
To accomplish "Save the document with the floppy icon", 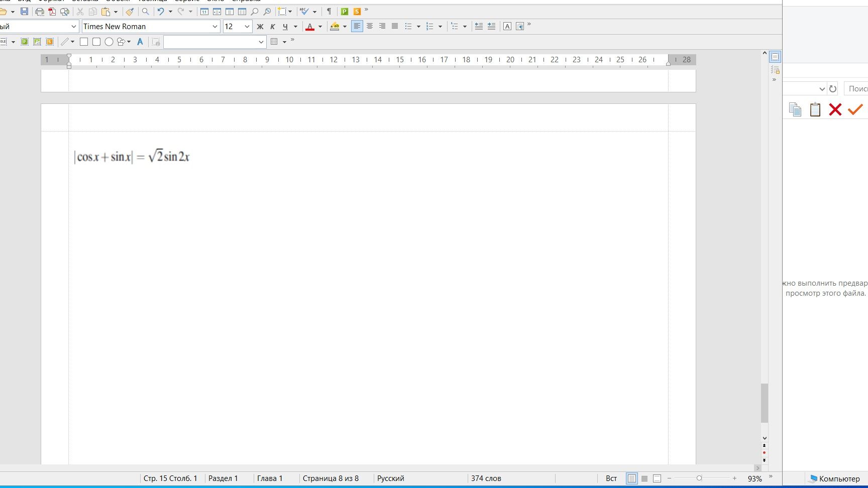I will tap(24, 12).
